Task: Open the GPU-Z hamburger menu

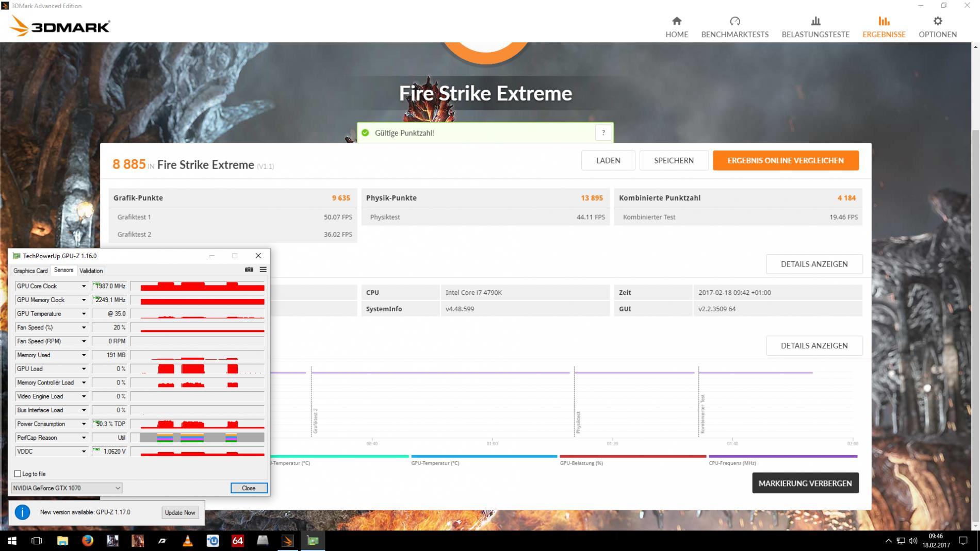Action: (x=263, y=270)
